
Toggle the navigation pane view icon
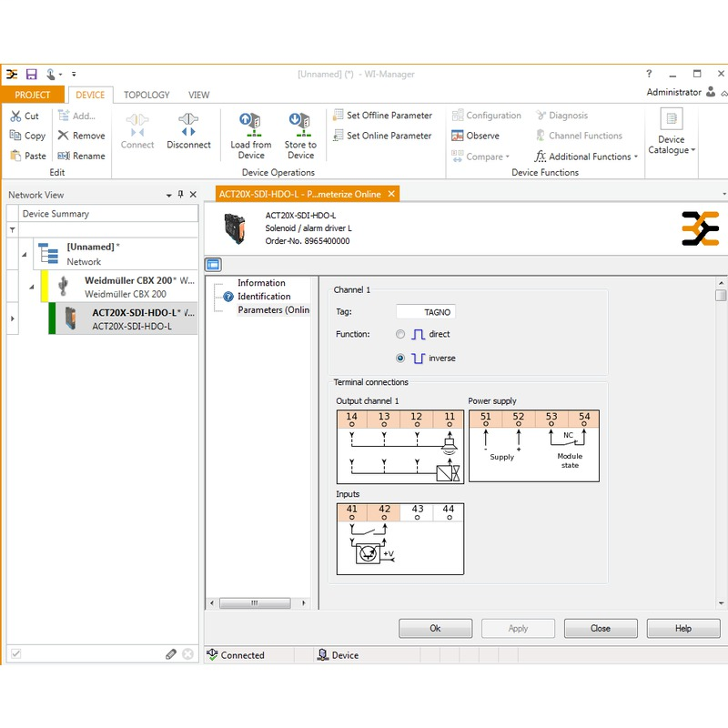[x=213, y=265]
